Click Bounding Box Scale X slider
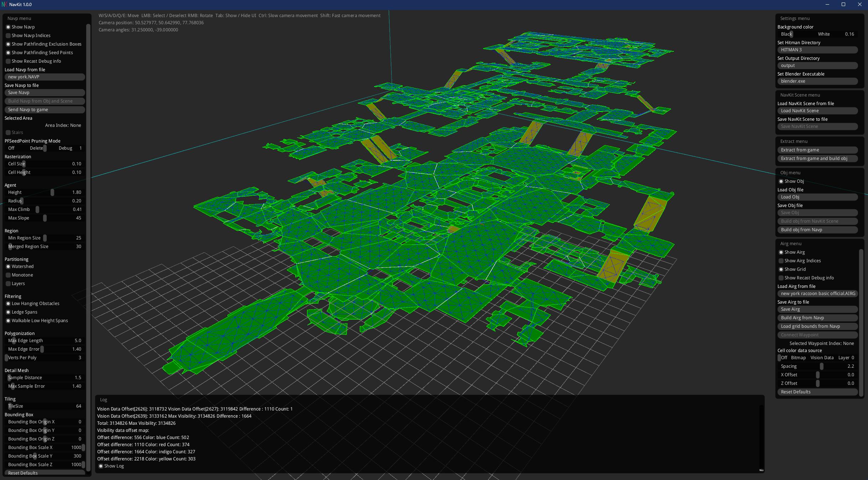The height and width of the screenshot is (480, 868). click(45, 448)
